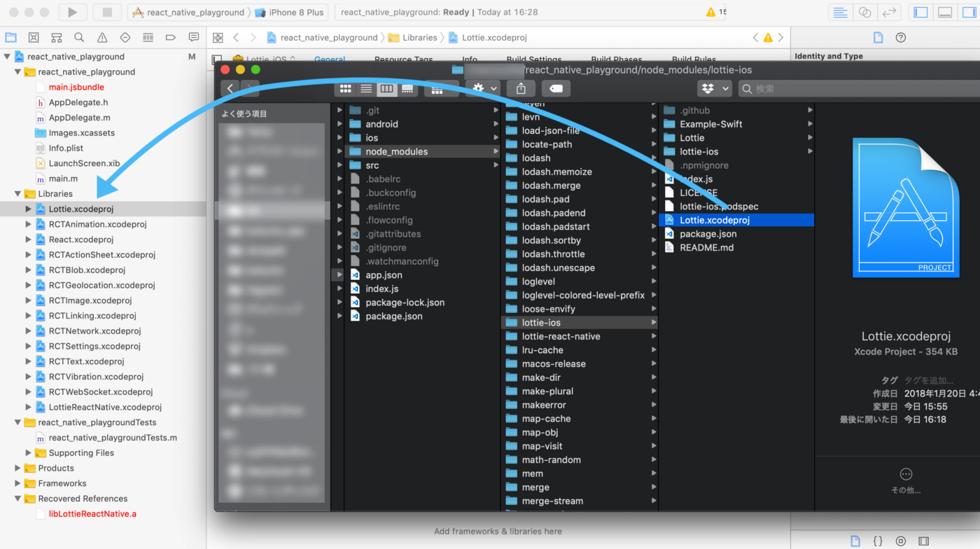
Task: Open the file template library icon
Action: point(855,541)
